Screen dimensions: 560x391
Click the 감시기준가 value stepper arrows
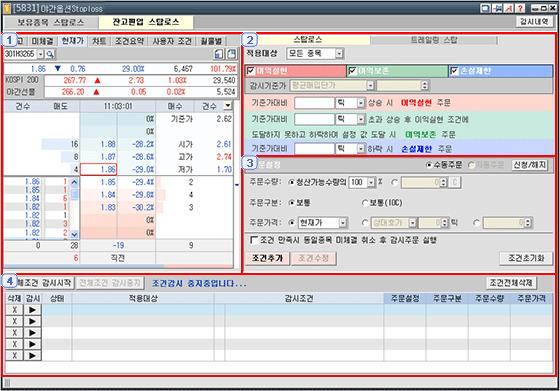click(x=425, y=86)
